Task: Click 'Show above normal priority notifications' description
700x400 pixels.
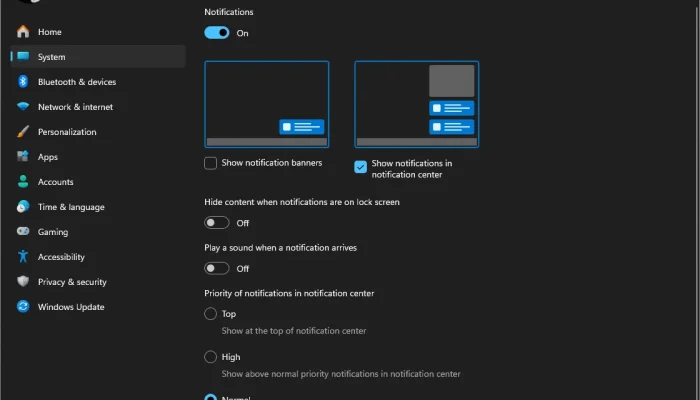Action: (341, 374)
